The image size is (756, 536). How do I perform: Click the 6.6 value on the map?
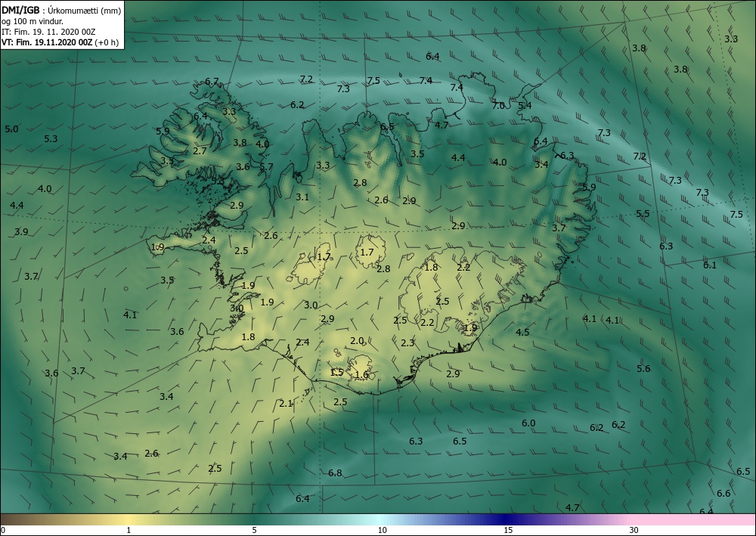(723, 493)
